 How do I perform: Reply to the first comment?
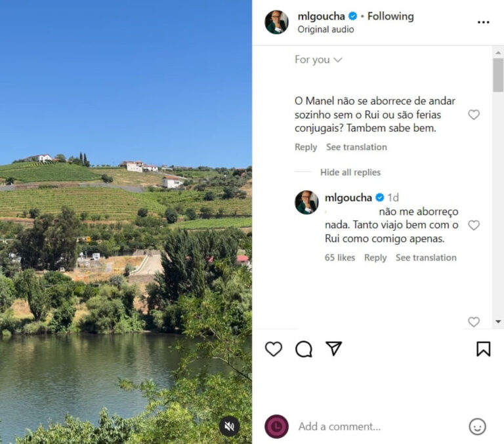coord(306,147)
